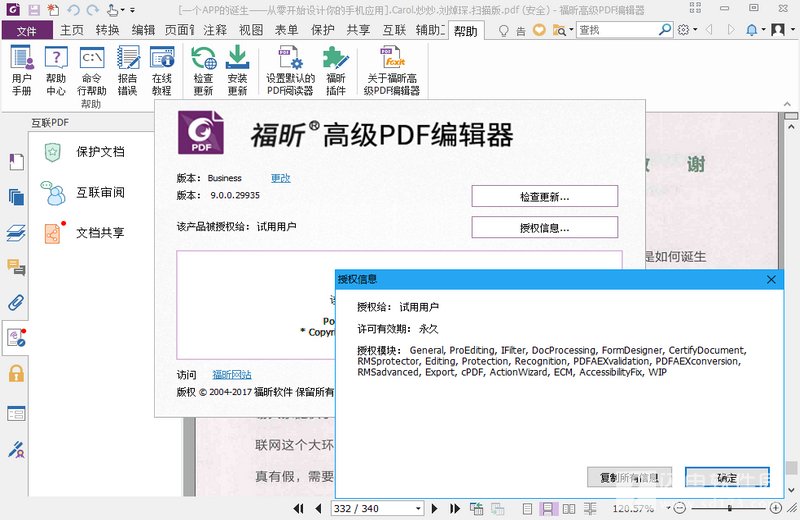Screen dimensions: 800x520
Task: Open the comments panel in left sidebar
Action: 16,267
